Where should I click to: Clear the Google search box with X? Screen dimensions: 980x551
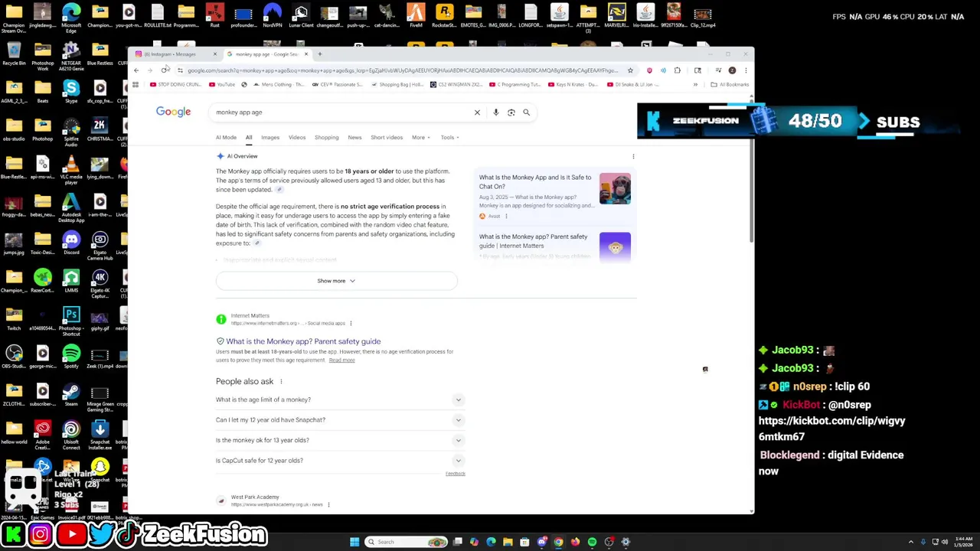(x=477, y=112)
